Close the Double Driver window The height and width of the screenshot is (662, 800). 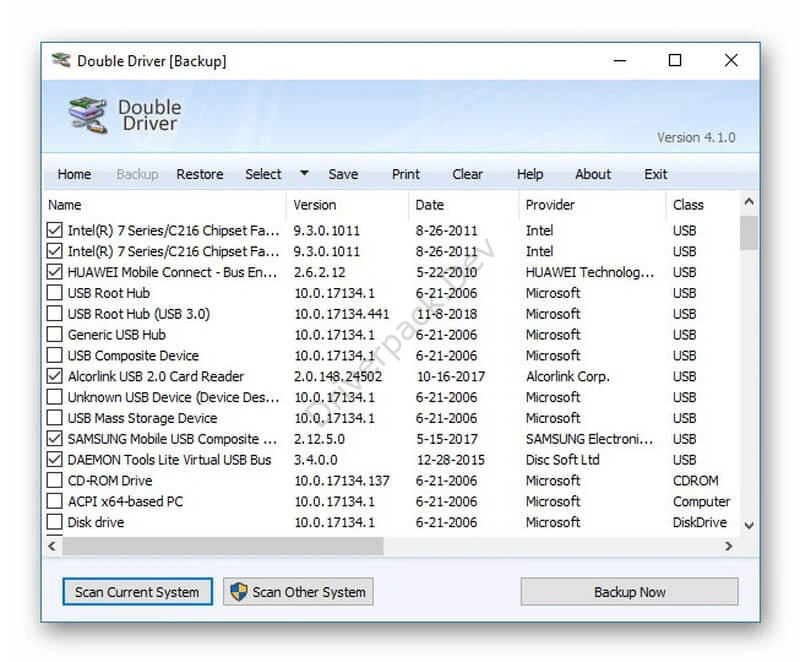pos(731,61)
